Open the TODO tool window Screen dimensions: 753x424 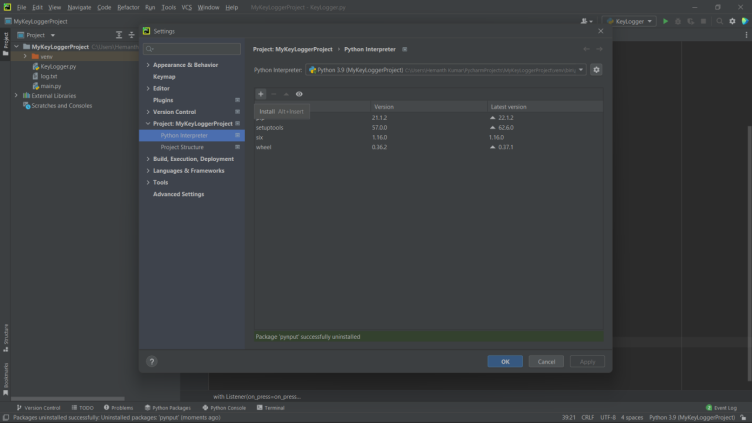[x=83, y=408]
